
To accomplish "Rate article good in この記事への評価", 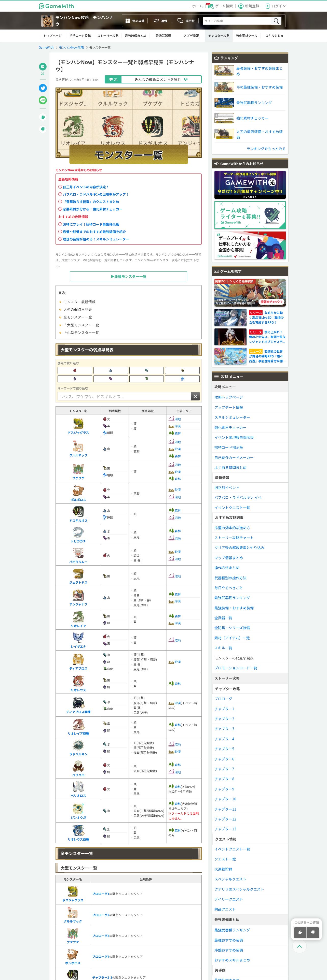I will coord(300,932).
